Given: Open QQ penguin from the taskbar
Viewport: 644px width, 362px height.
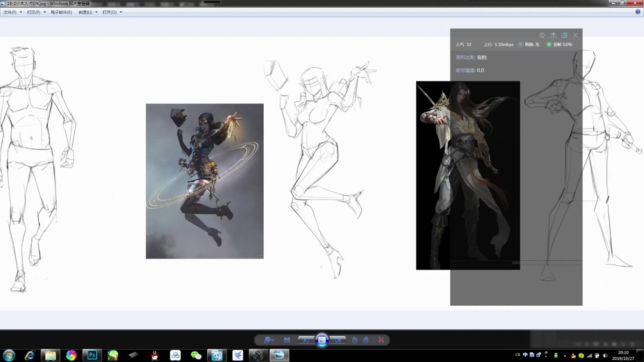Looking at the screenshot, I should pos(154,355).
